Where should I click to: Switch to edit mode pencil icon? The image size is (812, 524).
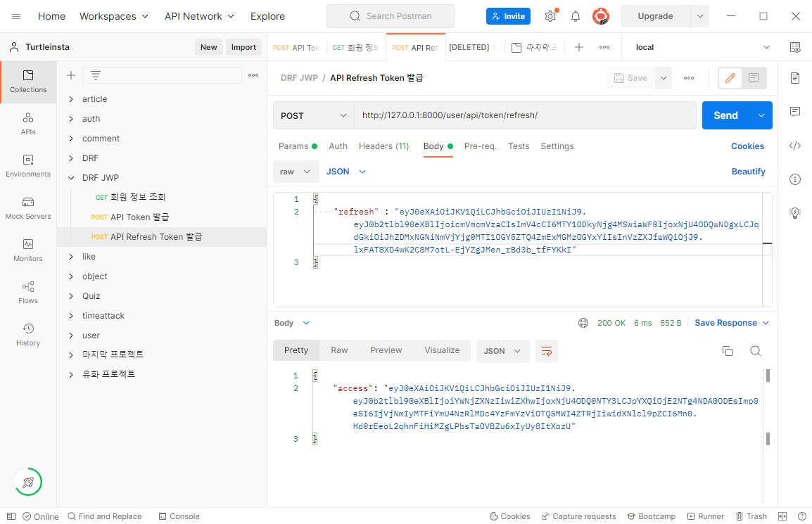(730, 78)
